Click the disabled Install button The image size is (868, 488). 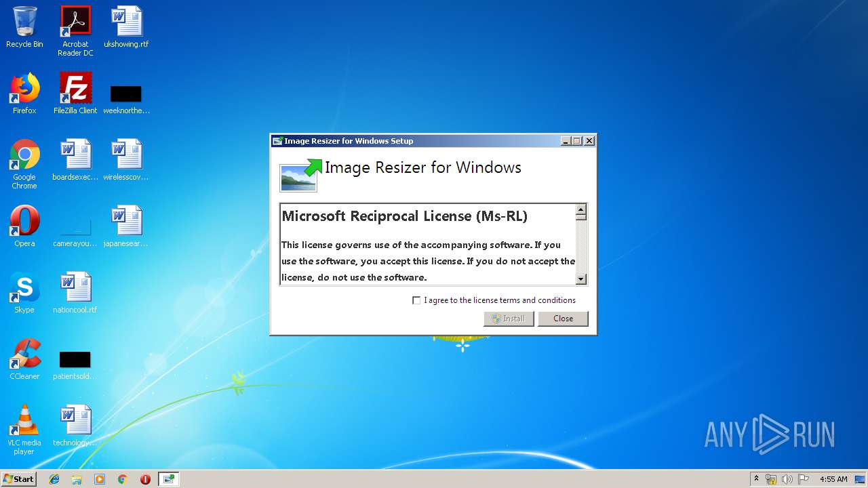pyautogui.click(x=509, y=319)
